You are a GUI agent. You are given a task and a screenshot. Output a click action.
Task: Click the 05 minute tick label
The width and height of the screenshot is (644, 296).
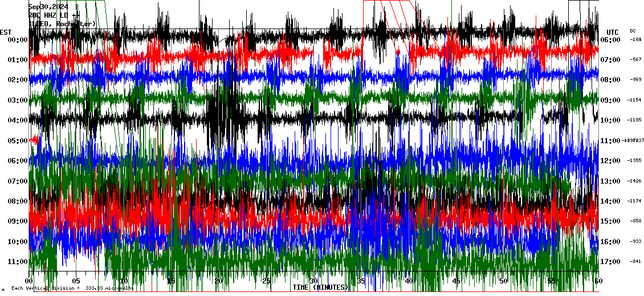pos(76,281)
